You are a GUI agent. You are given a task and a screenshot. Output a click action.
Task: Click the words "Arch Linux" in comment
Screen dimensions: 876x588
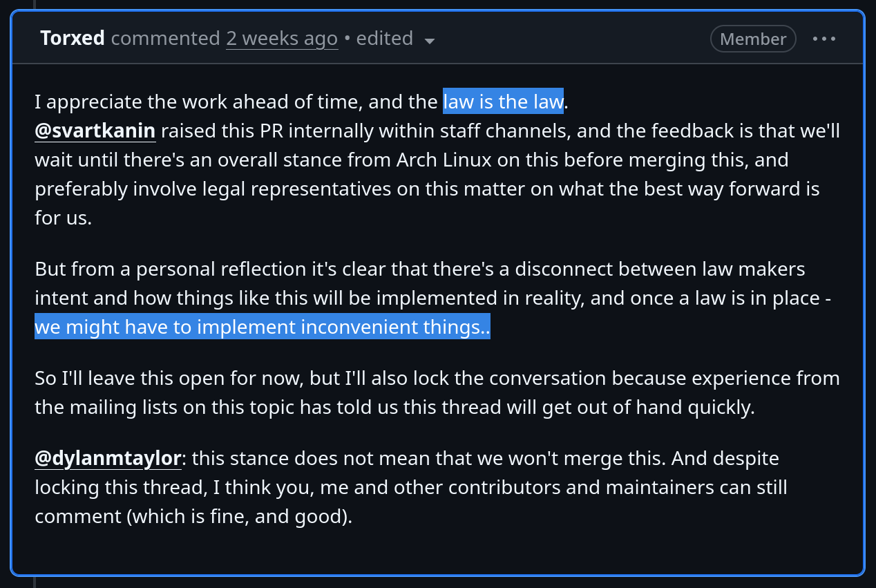pos(444,160)
